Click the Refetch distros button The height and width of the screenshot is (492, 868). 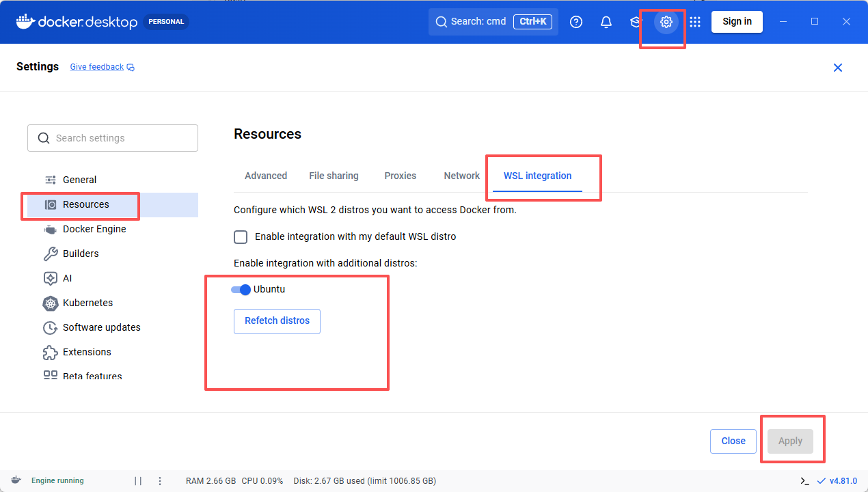coord(277,321)
